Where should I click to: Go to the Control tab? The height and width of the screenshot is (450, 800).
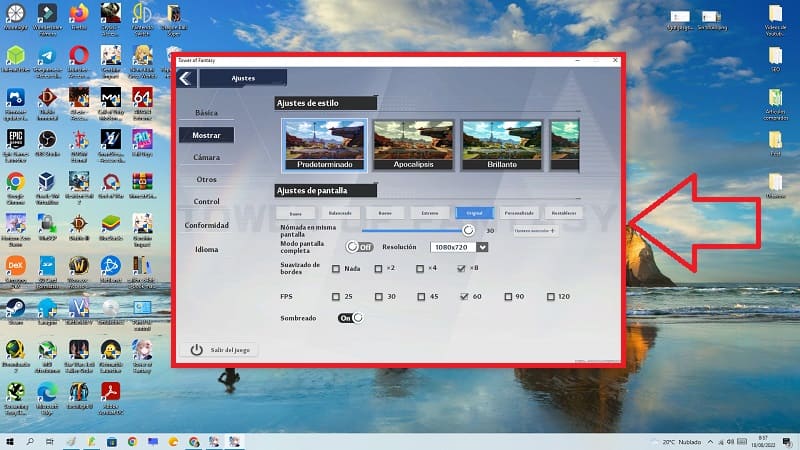206,202
